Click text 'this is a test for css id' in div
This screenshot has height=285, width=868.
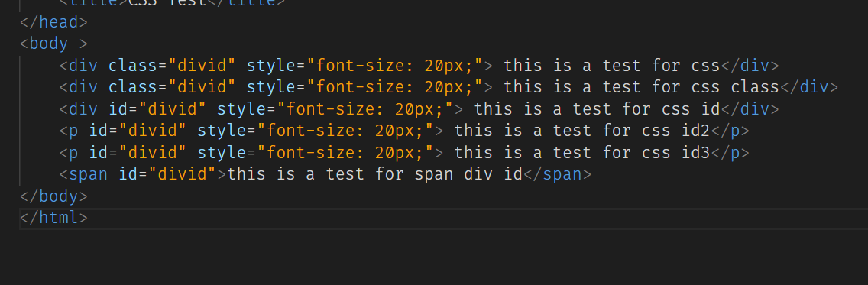[597, 109]
